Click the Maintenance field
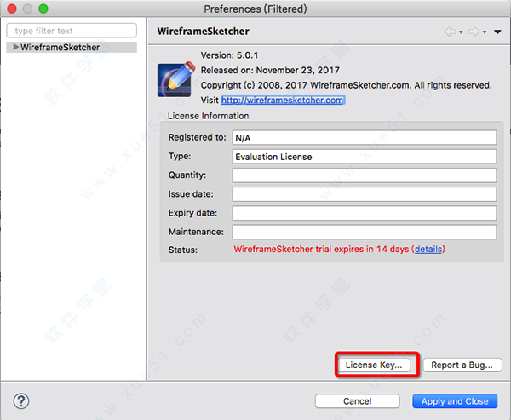 click(365, 232)
